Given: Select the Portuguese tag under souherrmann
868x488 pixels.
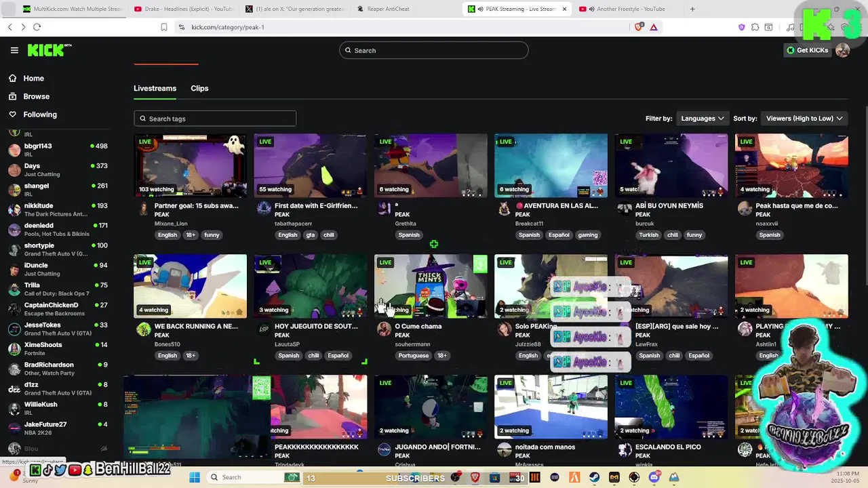Looking at the screenshot, I should (x=414, y=356).
